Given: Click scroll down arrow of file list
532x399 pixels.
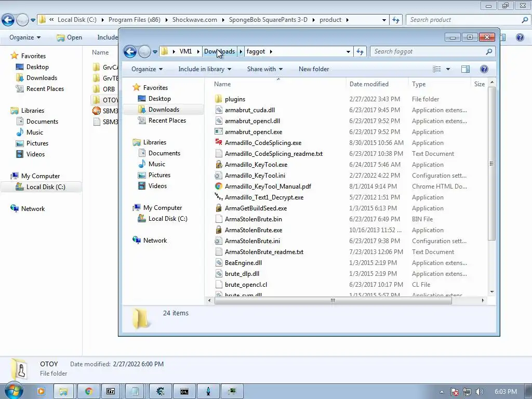Looking at the screenshot, I should (x=491, y=292).
